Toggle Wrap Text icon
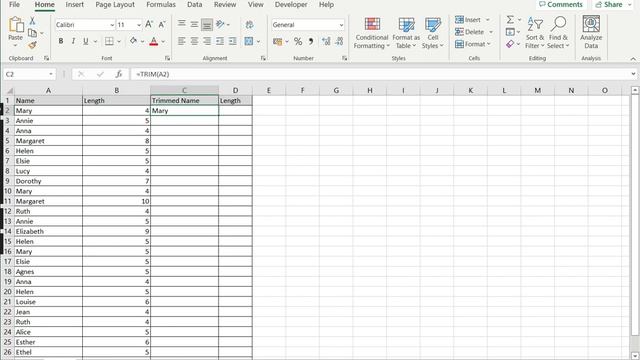Image resolution: width=640 pixels, height=360 pixels. [249, 24]
